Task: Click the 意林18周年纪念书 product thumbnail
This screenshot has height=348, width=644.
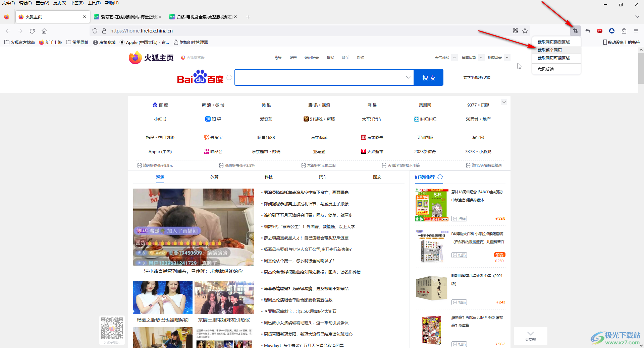Action: point(431,205)
